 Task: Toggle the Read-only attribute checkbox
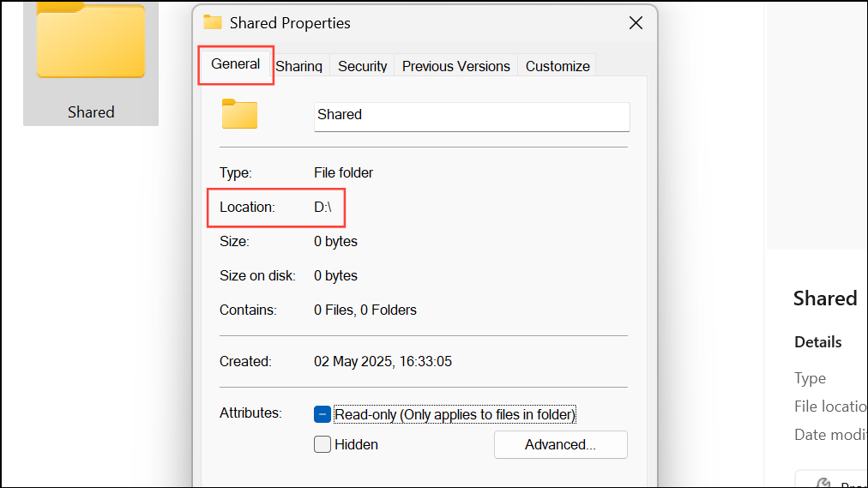322,415
